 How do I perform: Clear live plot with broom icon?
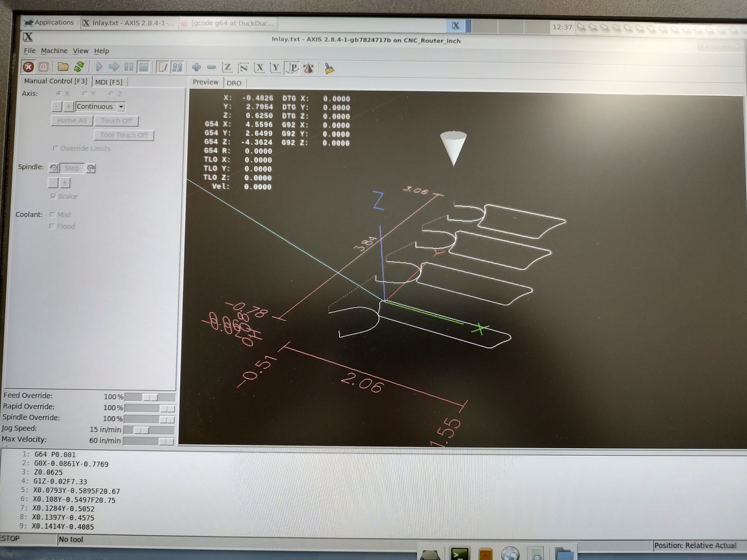pyautogui.click(x=329, y=69)
